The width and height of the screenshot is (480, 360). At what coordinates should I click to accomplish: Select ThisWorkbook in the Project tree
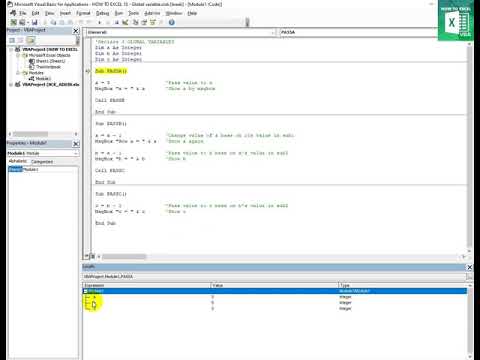[x=48, y=67]
